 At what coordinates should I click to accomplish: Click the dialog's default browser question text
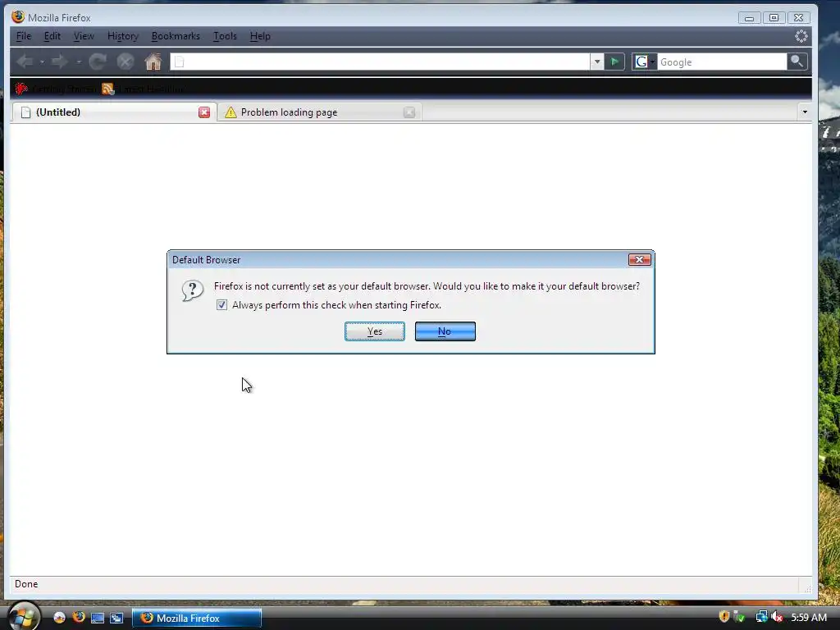coord(427,286)
